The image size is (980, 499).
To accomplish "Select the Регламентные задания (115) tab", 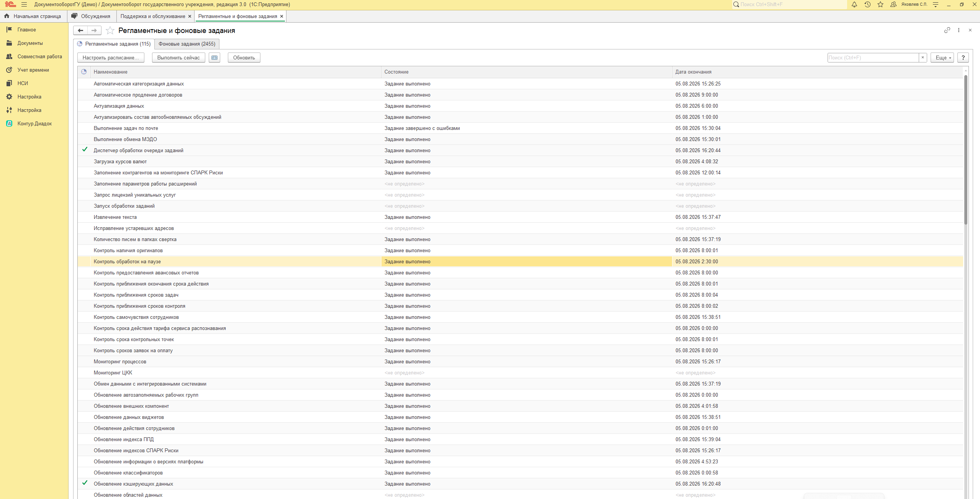I will (114, 44).
